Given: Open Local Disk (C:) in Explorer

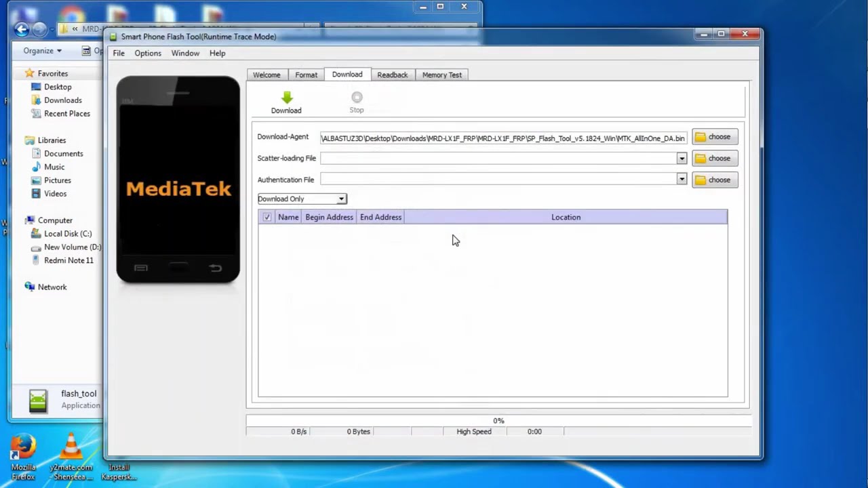Looking at the screenshot, I should pos(68,234).
